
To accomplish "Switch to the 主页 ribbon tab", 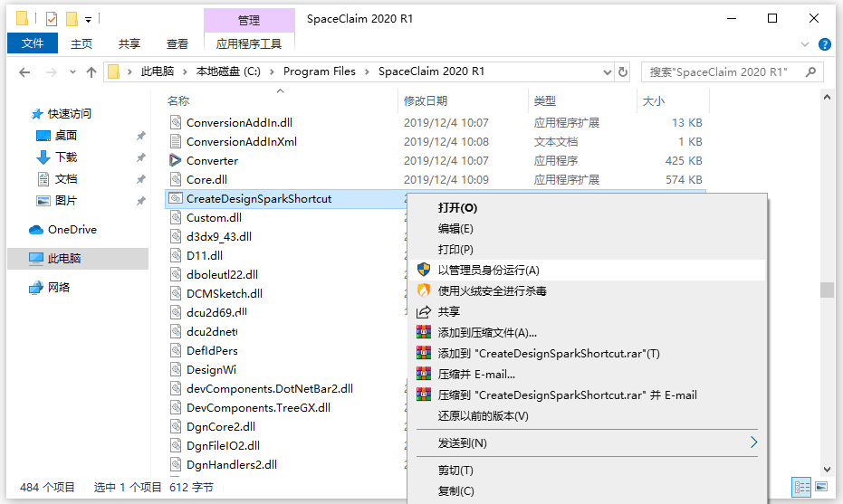I will point(81,44).
